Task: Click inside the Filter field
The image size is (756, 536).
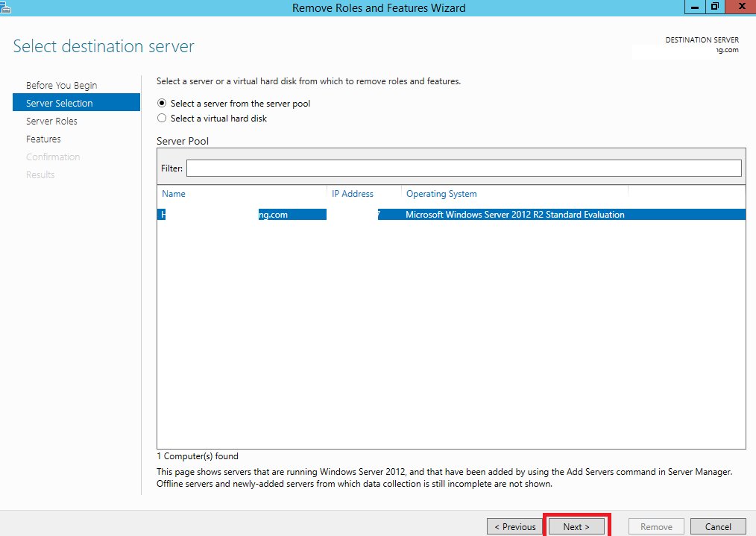Action: click(x=462, y=167)
